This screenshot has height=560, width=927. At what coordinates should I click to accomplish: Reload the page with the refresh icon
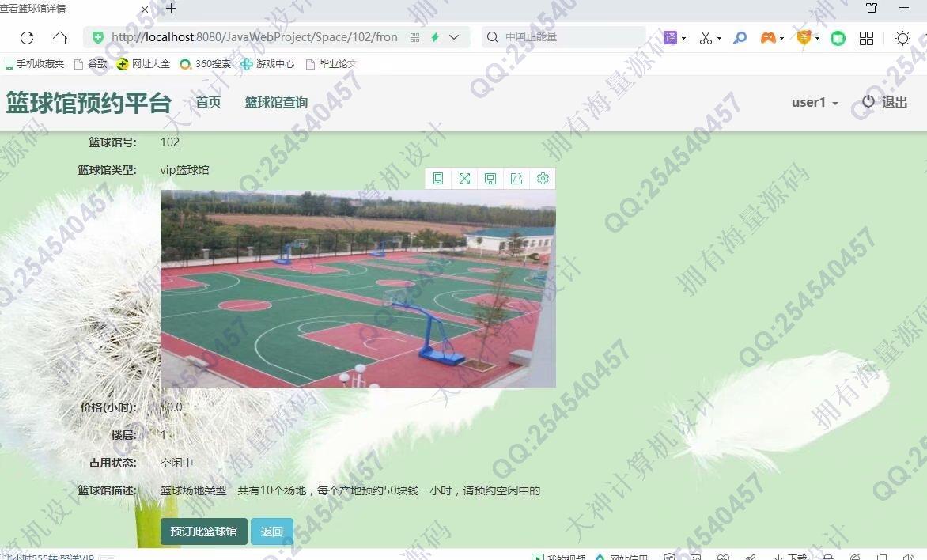27,38
